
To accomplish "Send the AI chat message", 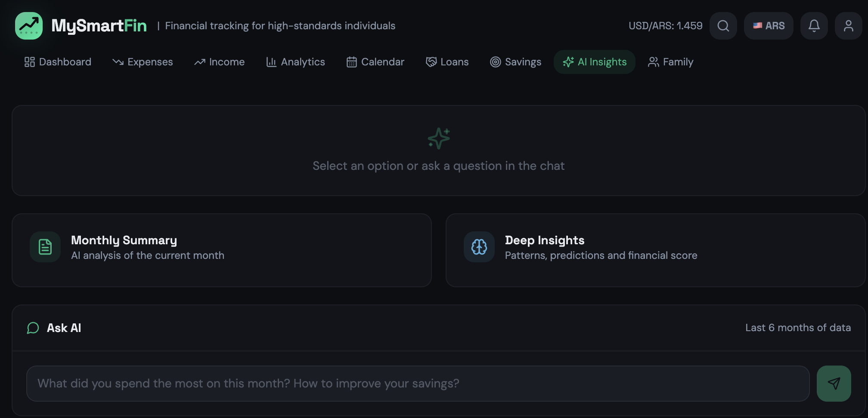I will point(834,383).
